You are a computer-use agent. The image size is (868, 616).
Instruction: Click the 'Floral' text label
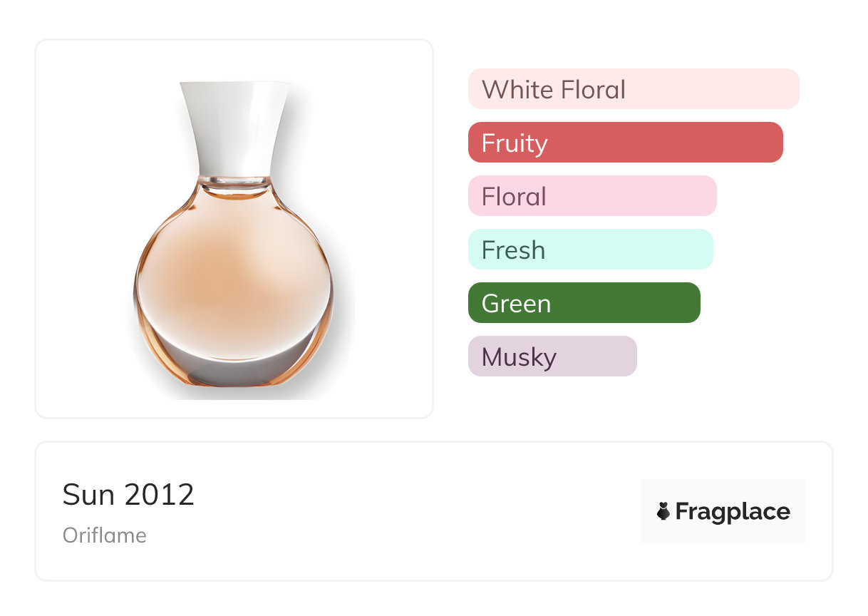[514, 197]
